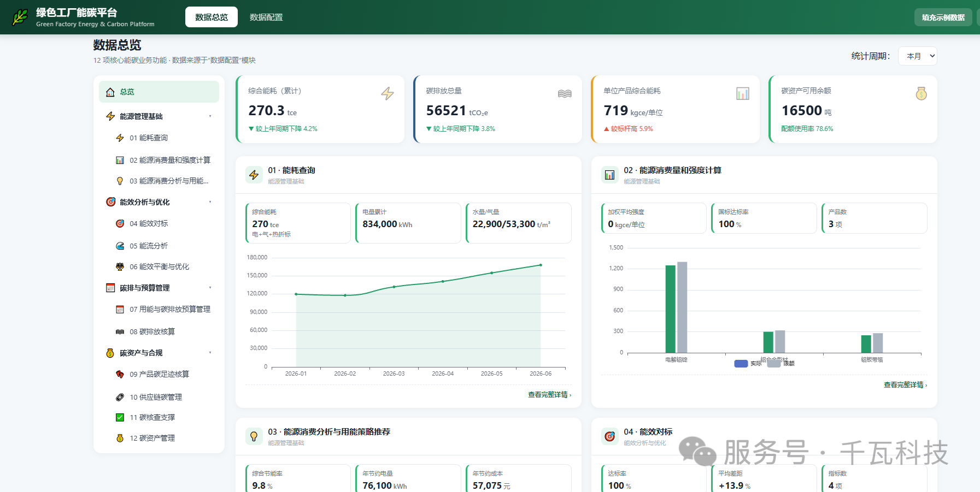Viewport: 980px width, 492px height.
Task: Click the money bag icon on 碳资产可用余额 card
Action: coord(921,93)
